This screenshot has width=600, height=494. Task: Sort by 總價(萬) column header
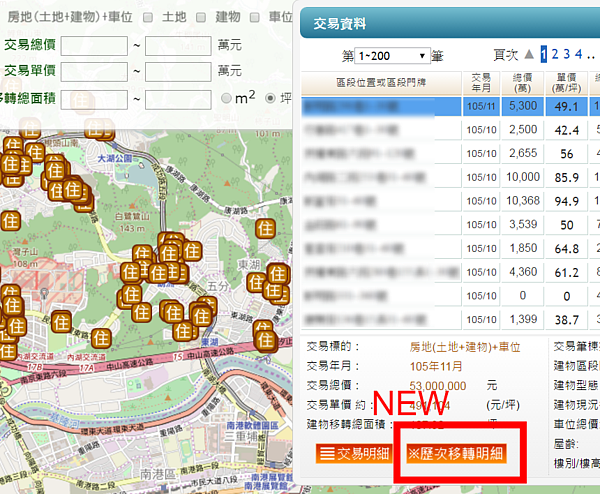pos(522,83)
